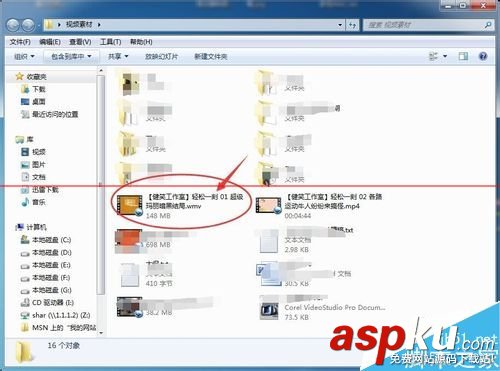Open 本地磁盘 (D:)
Image resolution: width=500 pixels, height=371 pixels.
click(x=46, y=253)
